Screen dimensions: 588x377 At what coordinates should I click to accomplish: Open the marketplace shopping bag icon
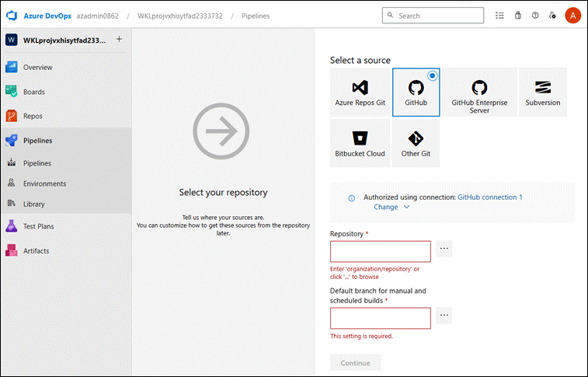point(518,16)
